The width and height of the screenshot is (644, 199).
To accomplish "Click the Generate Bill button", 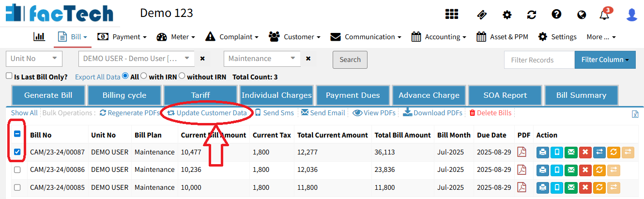I will (x=48, y=95).
